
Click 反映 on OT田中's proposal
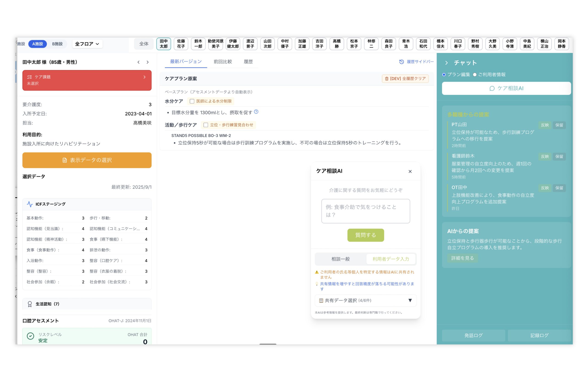click(x=545, y=188)
